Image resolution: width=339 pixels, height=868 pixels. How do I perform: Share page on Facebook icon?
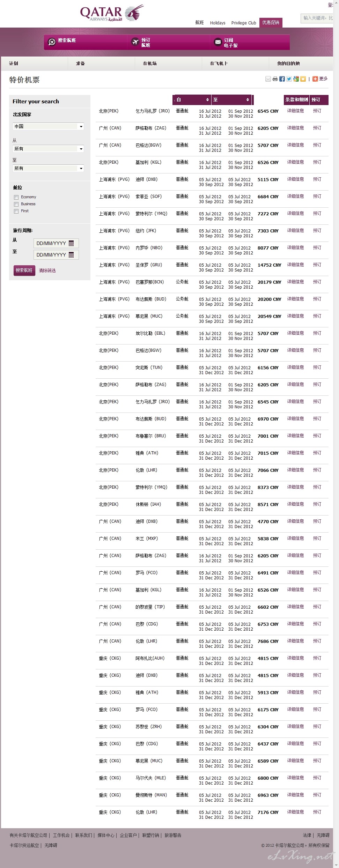pyautogui.click(x=282, y=79)
